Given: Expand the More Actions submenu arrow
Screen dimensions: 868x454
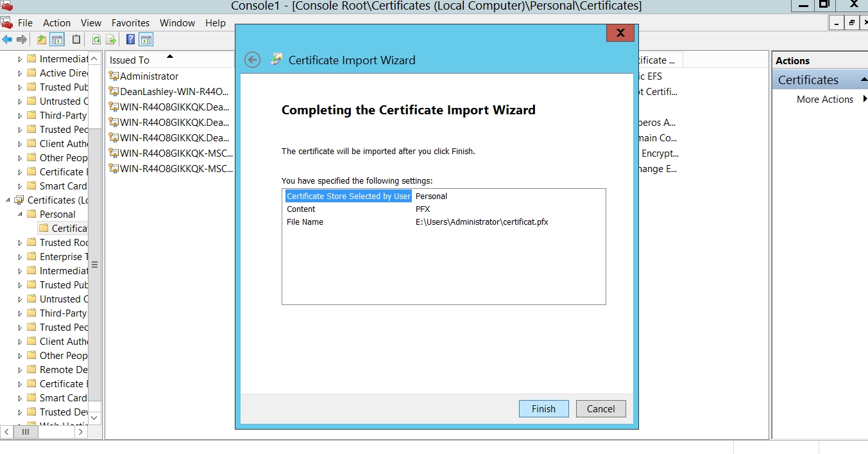Looking at the screenshot, I should pyautogui.click(x=865, y=99).
